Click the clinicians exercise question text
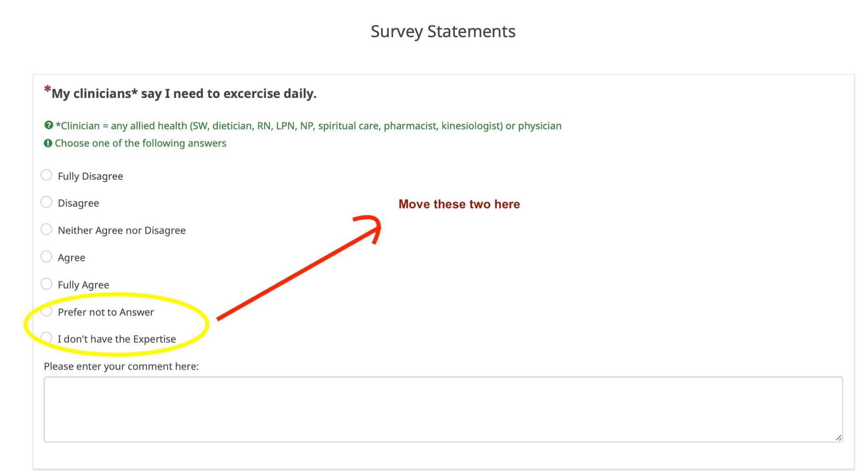Screen dimensions: 868x475 click(184, 94)
